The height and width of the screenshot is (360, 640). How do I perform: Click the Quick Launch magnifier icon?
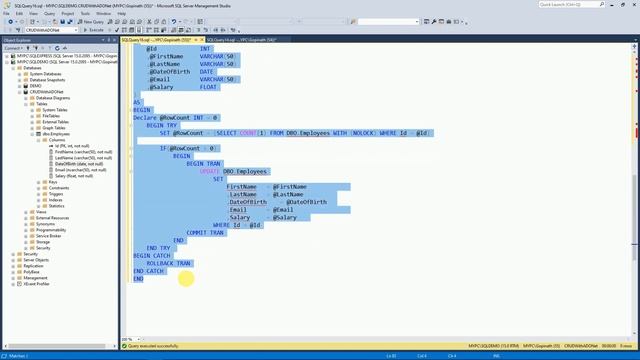pyautogui.click(x=602, y=4)
